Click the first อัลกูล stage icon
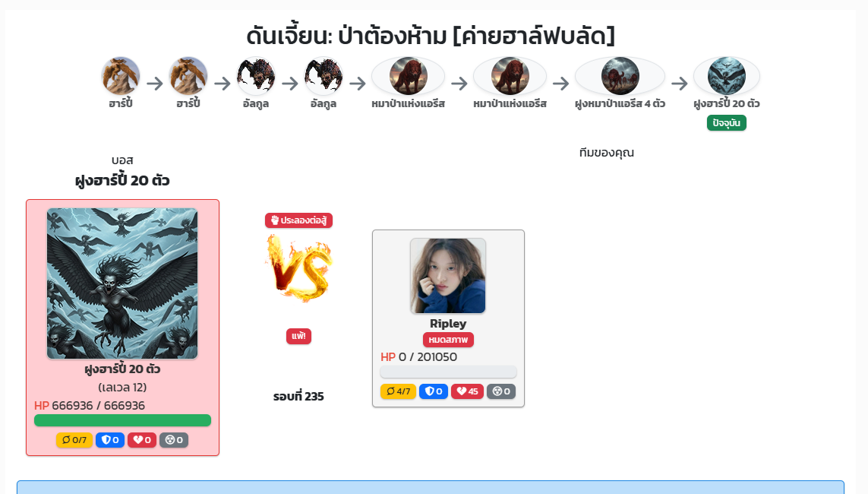 tap(256, 76)
